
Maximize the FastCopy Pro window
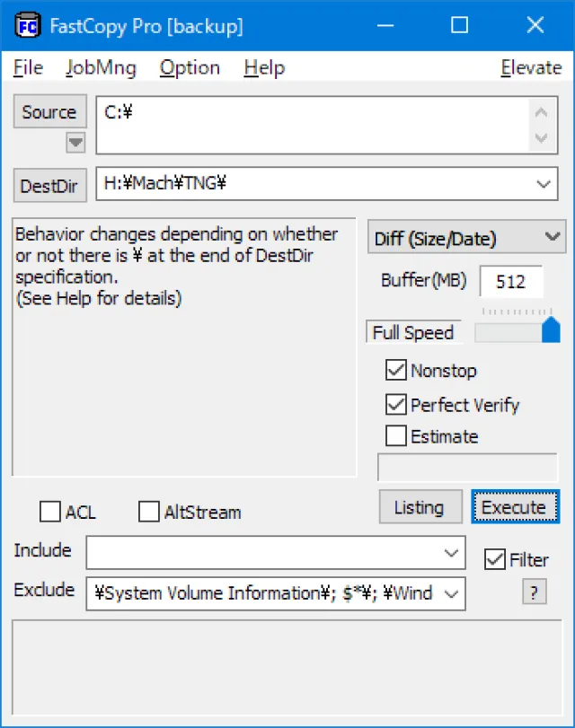coord(460,25)
